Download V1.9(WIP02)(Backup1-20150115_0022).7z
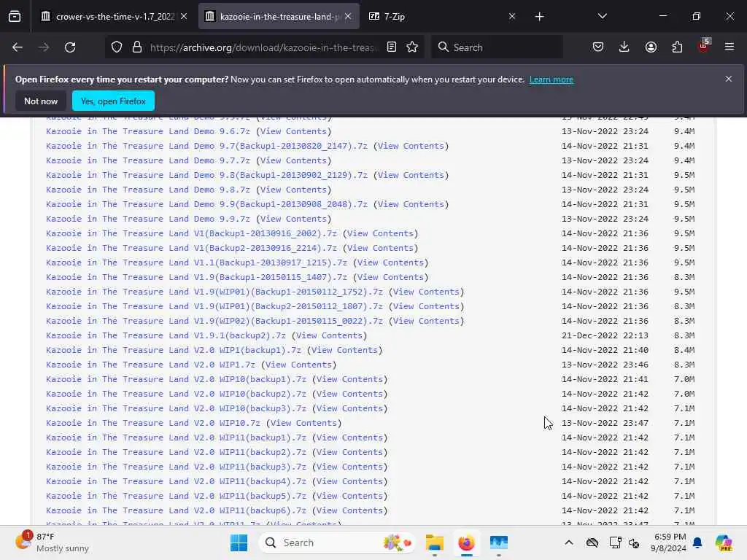Image resolution: width=747 pixels, height=560 pixels. 214,321
